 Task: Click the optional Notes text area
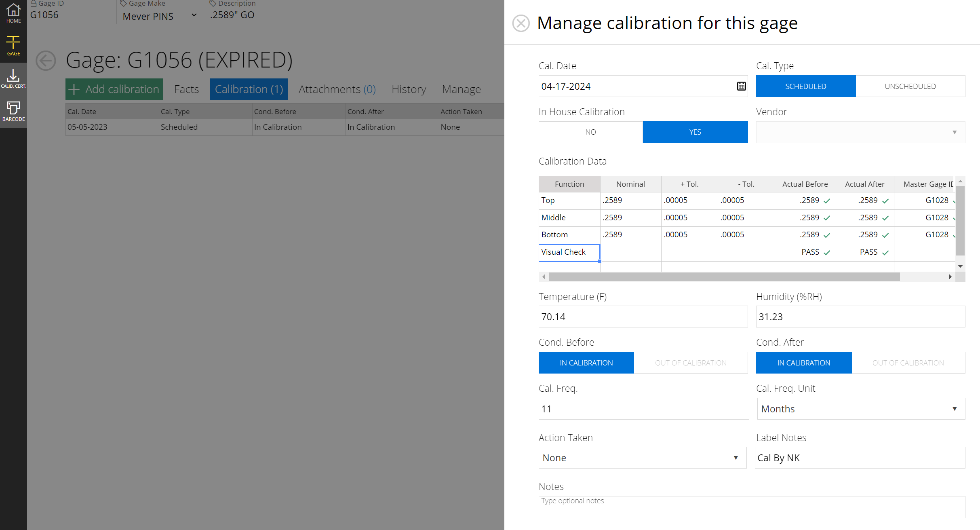(752, 507)
